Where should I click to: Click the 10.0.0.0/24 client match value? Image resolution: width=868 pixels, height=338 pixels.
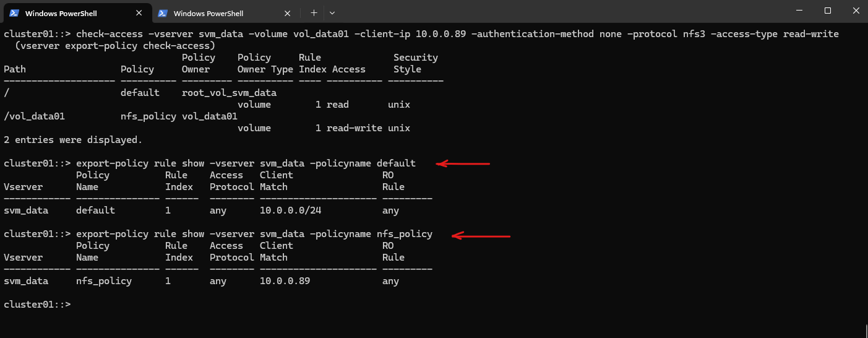(x=291, y=210)
